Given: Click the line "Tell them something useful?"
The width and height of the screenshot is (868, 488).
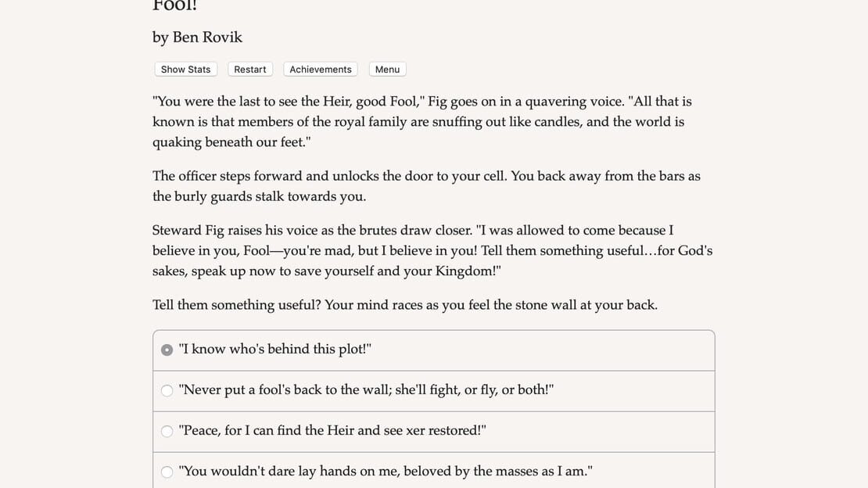Looking at the screenshot, I should (404, 305).
